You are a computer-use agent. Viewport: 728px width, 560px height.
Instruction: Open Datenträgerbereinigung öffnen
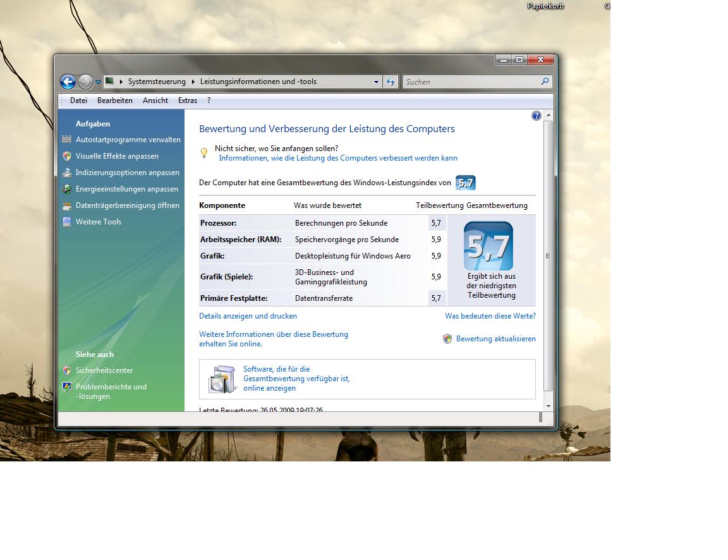pos(127,205)
